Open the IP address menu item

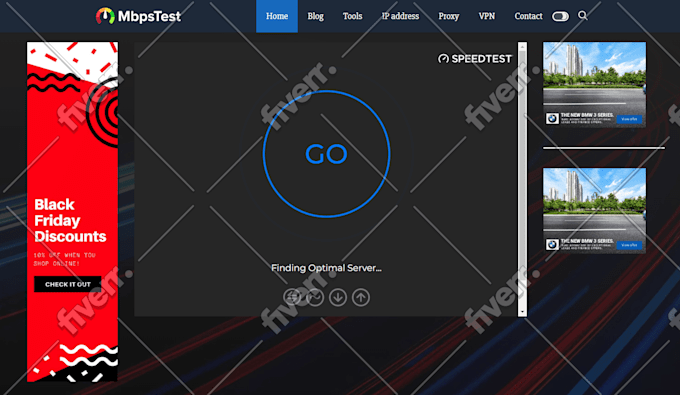(x=400, y=16)
